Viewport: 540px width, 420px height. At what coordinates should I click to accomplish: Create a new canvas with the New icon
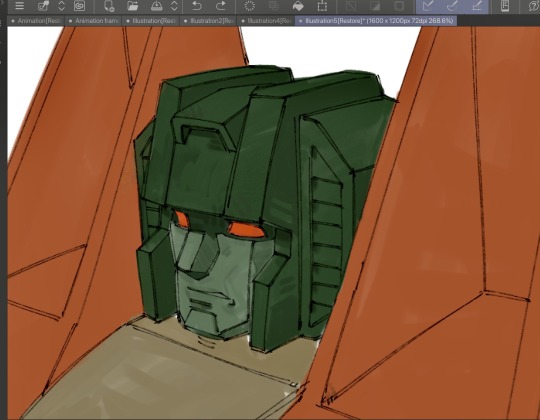pyautogui.click(x=109, y=6)
